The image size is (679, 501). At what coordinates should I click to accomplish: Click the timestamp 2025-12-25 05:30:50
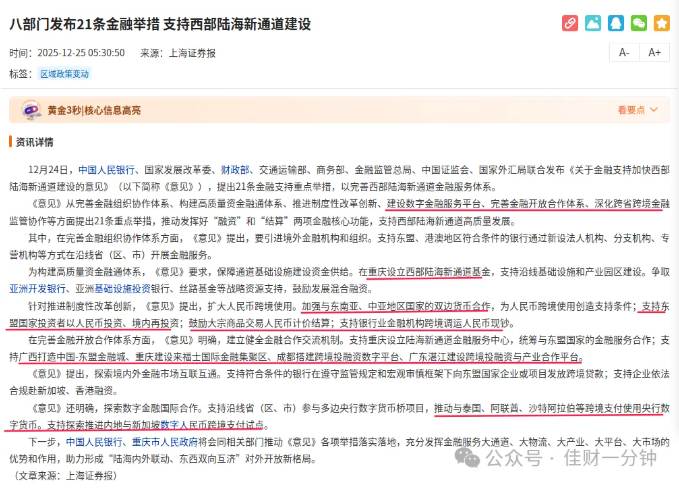coord(81,53)
